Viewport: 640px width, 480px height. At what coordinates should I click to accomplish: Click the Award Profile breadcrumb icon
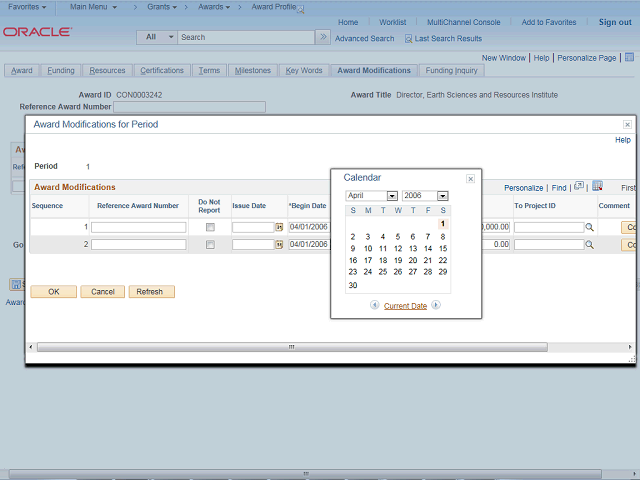pos(300,10)
